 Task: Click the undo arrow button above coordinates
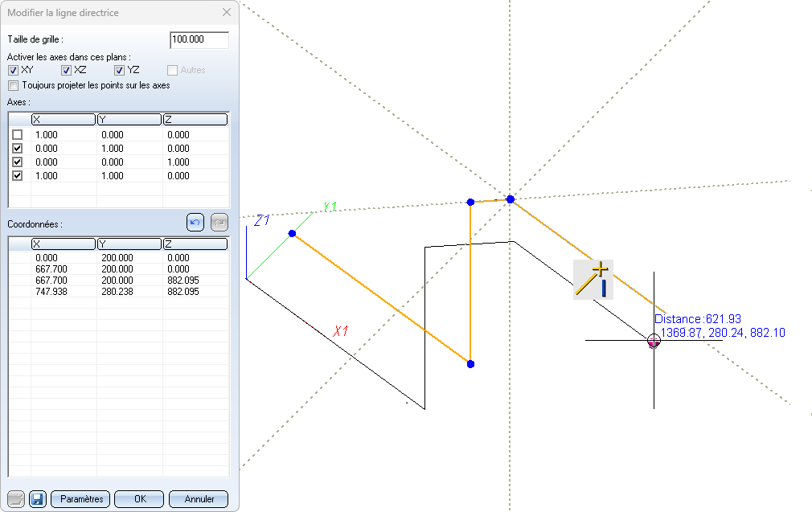pyautogui.click(x=195, y=223)
